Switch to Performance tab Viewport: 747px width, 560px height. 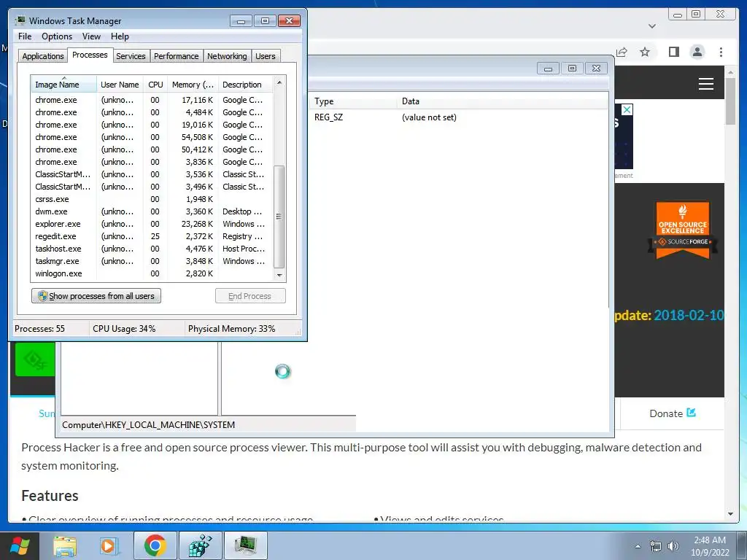click(177, 56)
